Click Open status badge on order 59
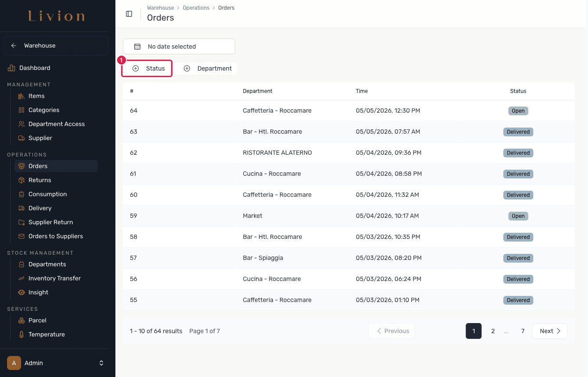 [518, 216]
